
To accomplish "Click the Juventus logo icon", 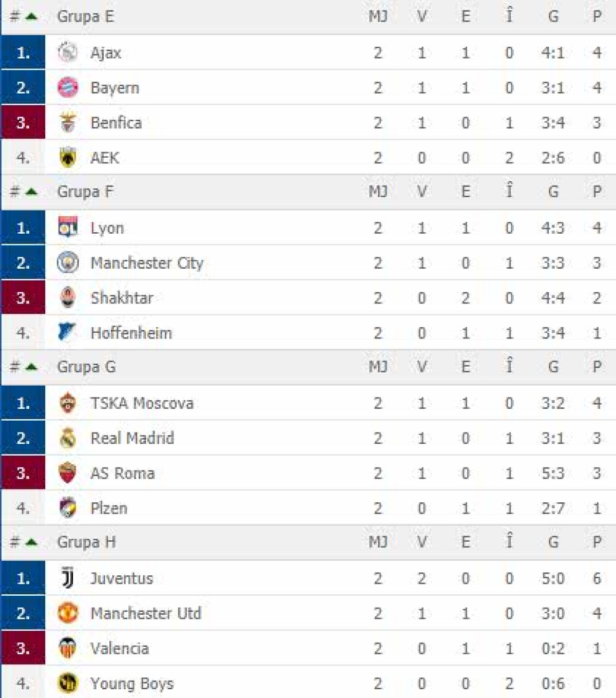I will tap(68, 578).
